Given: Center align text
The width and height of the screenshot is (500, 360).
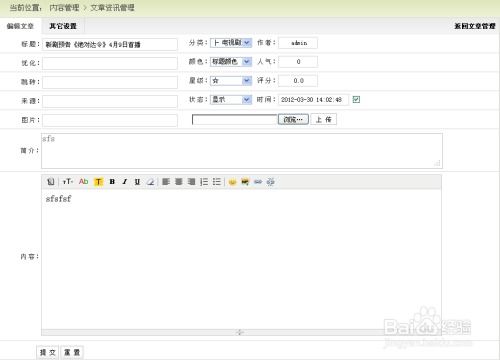Looking at the screenshot, I should tap(179, 182).
